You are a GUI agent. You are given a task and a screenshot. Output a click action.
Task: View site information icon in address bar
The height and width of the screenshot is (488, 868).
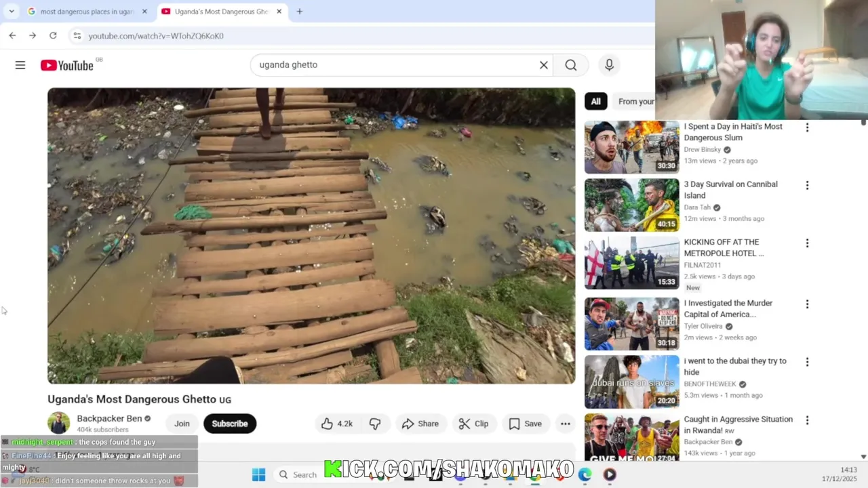click(x=77, y=35)
